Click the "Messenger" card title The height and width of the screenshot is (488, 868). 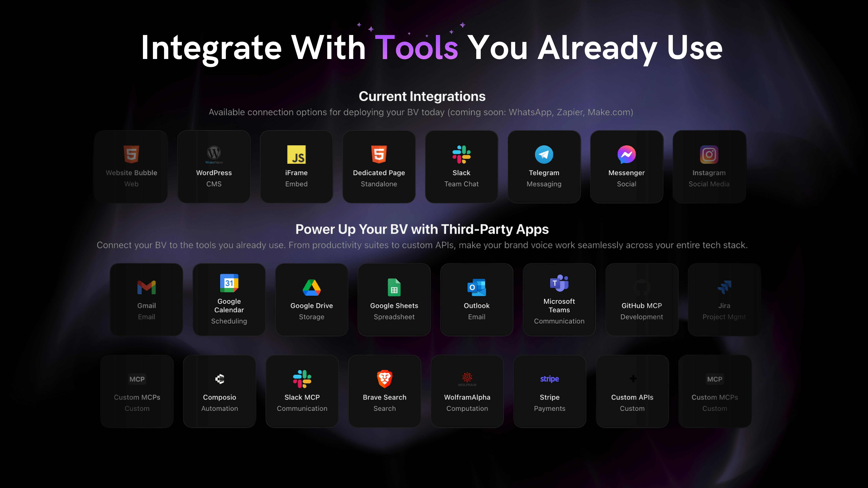[x=627, y=173]
